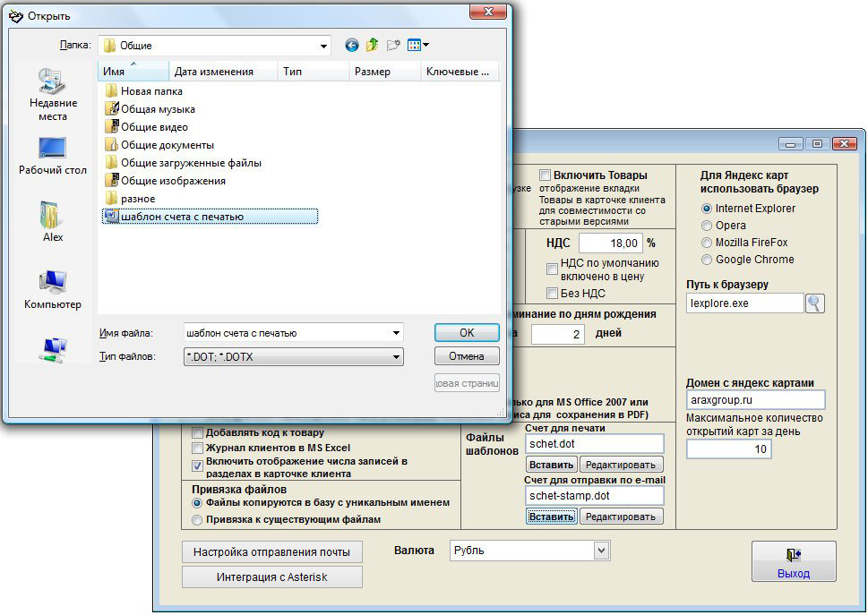Toggle НДС по умолчанию включено в цену

pyautogui.click(x=552, y=269)
